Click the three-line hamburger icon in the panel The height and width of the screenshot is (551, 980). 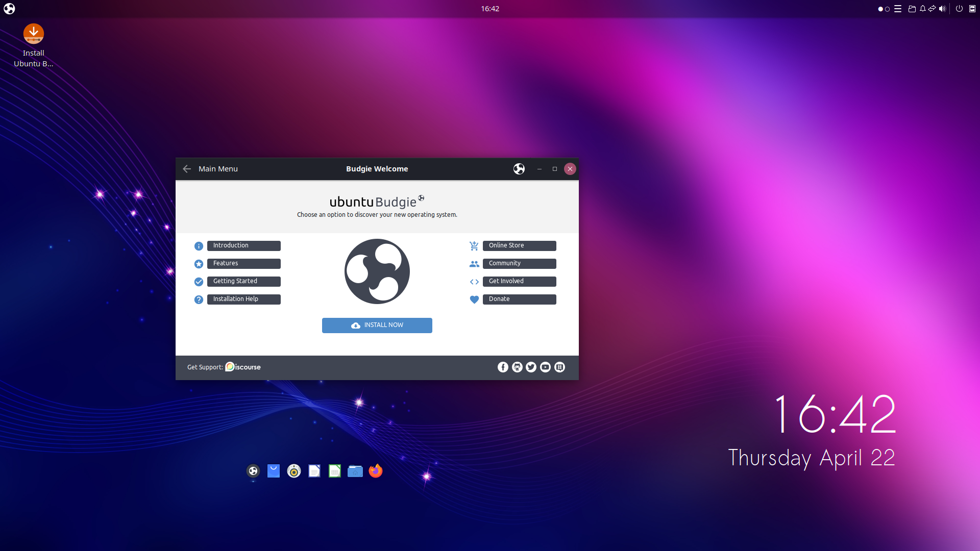coord(898,9)
